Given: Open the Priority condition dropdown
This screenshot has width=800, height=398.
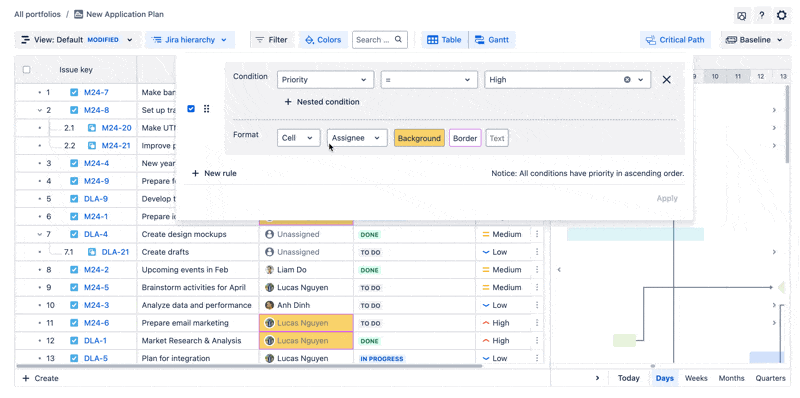Looking at the screenshot, I should click(324, 80).
